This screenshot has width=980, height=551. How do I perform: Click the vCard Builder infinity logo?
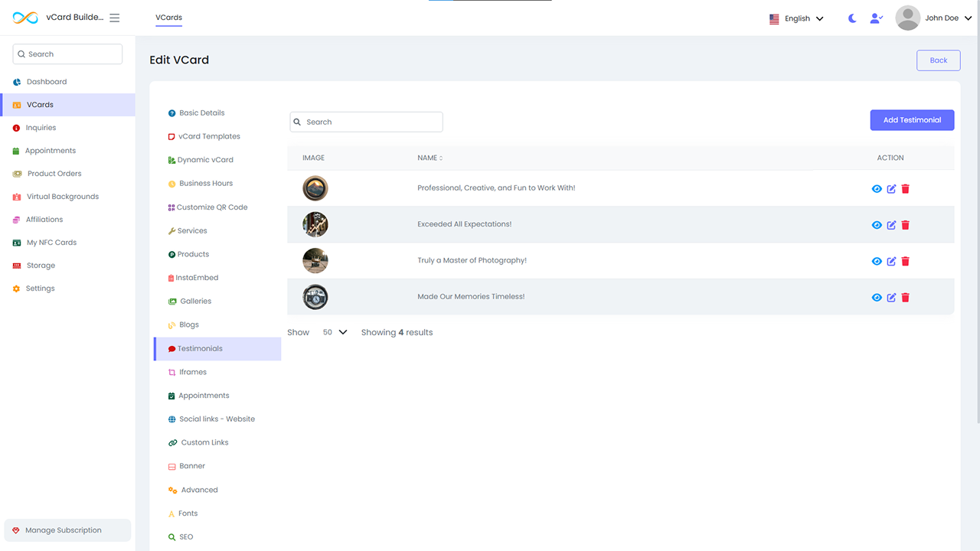[x=25, y=18]
